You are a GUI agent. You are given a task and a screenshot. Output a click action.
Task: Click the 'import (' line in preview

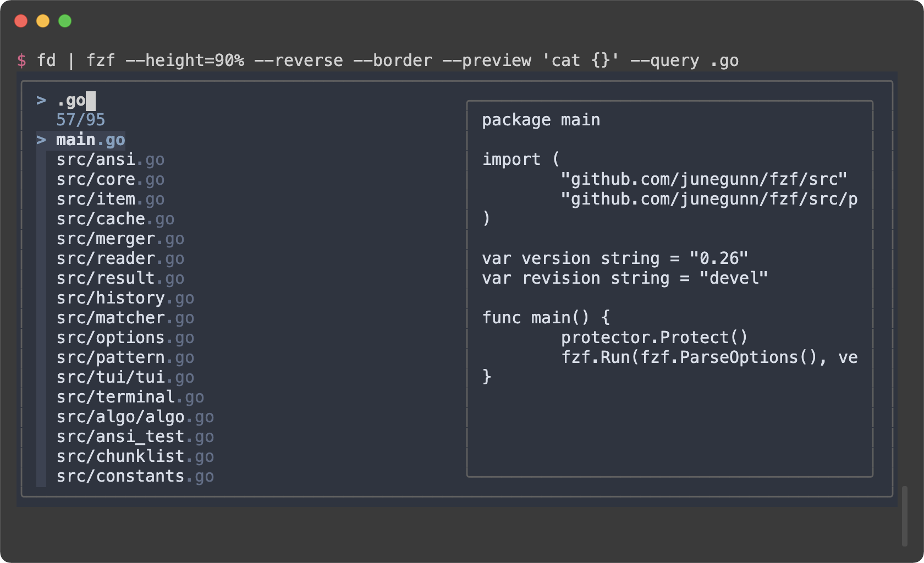click(521, 159)
